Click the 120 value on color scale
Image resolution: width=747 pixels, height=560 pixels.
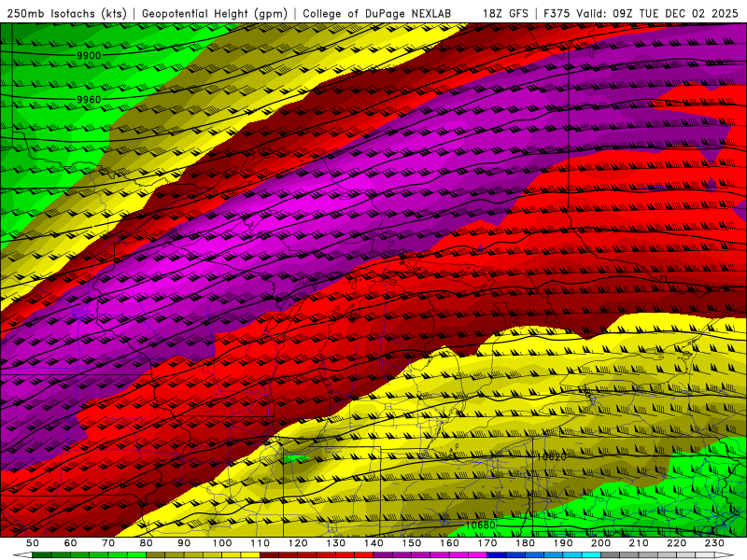[x=298, y=543]
